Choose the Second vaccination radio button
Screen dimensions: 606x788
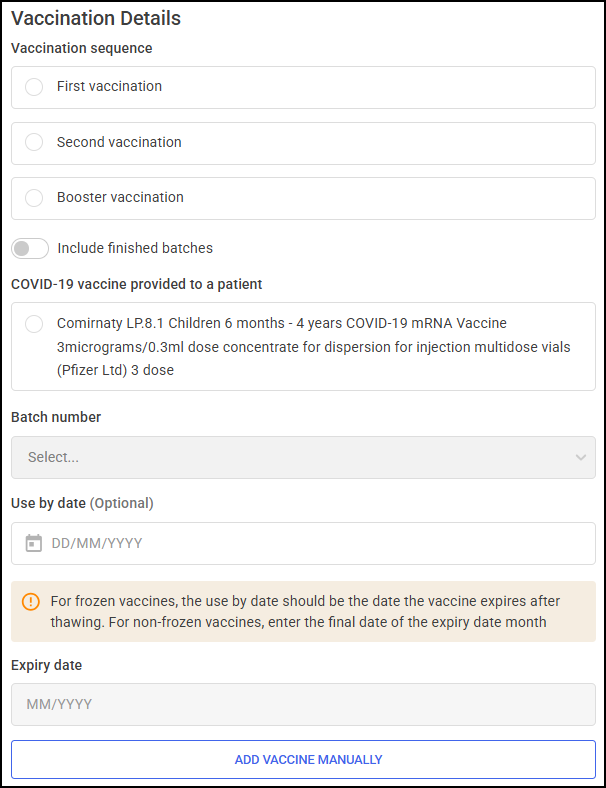coord(34,142)
